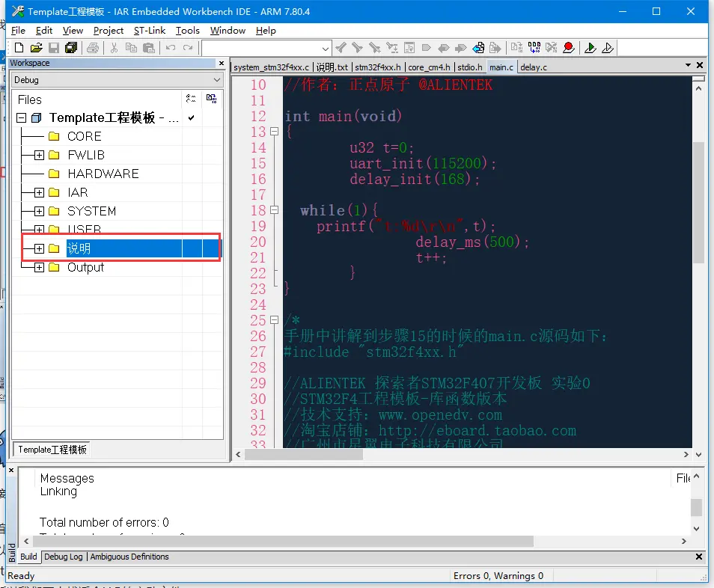Open the Debug configuration dropdown
714x588 pixels.
coord(216,80)
